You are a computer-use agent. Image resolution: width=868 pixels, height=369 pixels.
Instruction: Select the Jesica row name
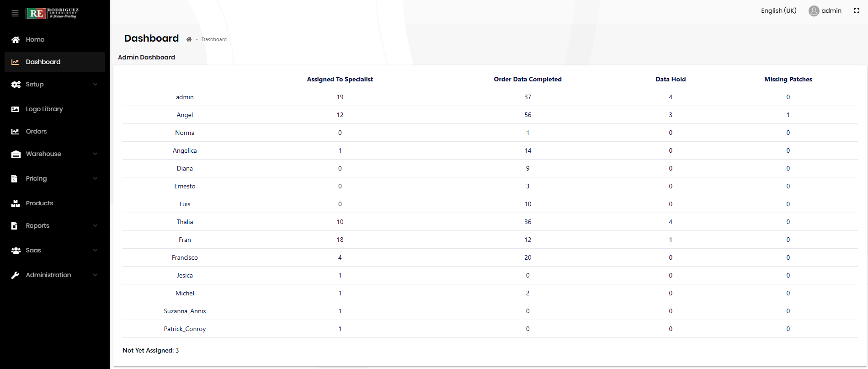coord(185,276)
